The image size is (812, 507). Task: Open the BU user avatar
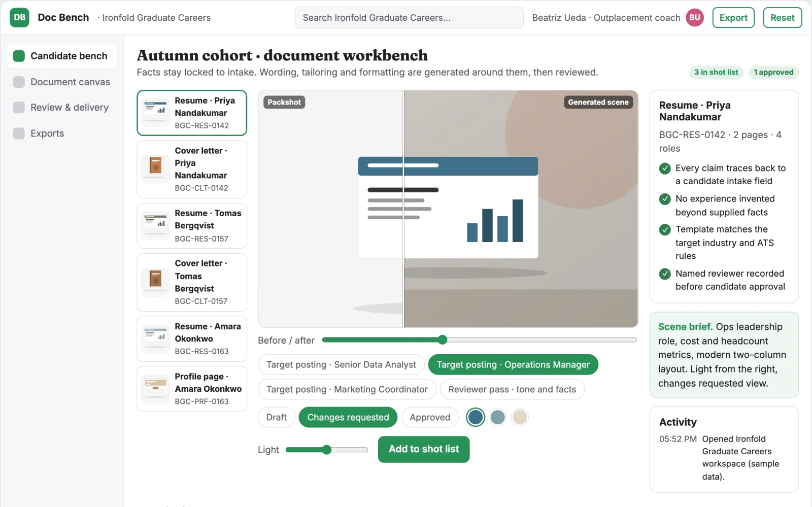(695, 18)
